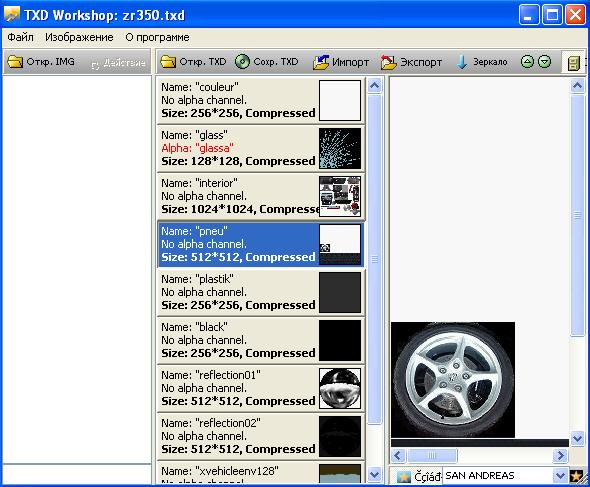Click texture list scrollbar down arrow

coord(374,474)
